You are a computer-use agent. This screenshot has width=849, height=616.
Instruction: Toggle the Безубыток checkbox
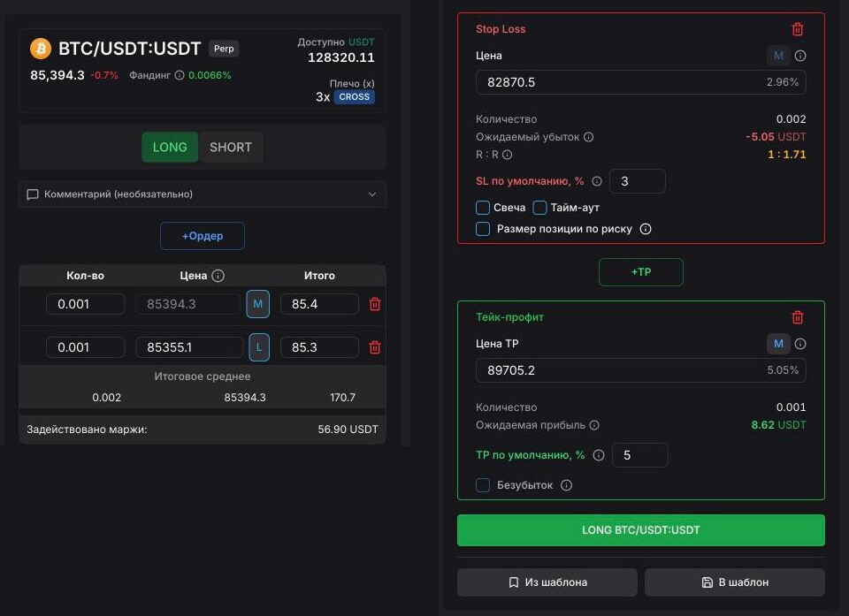[483, 485]
